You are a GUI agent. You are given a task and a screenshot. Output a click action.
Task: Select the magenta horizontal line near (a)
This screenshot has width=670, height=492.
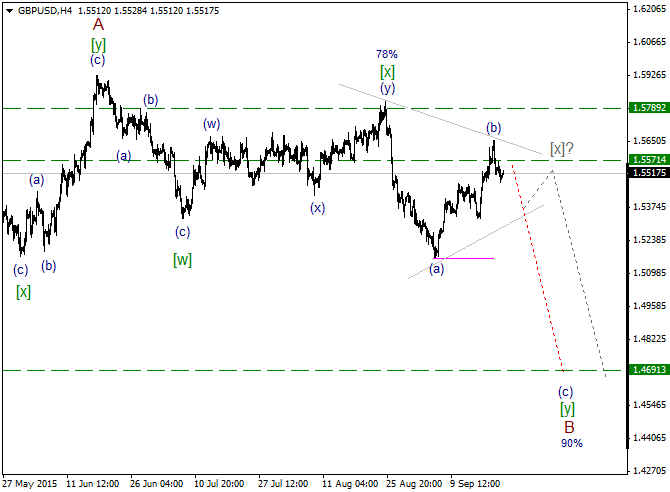(464, 258)
